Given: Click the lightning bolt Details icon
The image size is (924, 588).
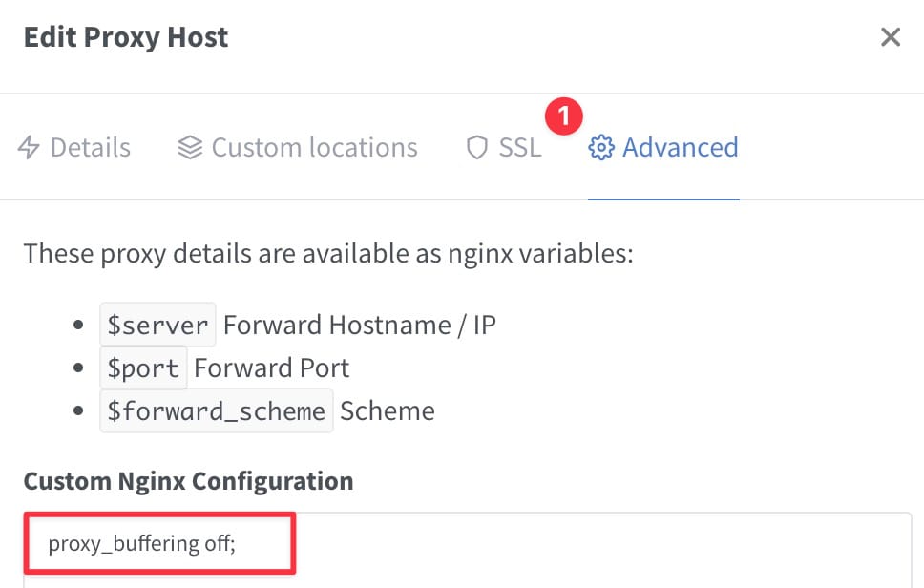Looking at the screenshot, I should [29, 147].
